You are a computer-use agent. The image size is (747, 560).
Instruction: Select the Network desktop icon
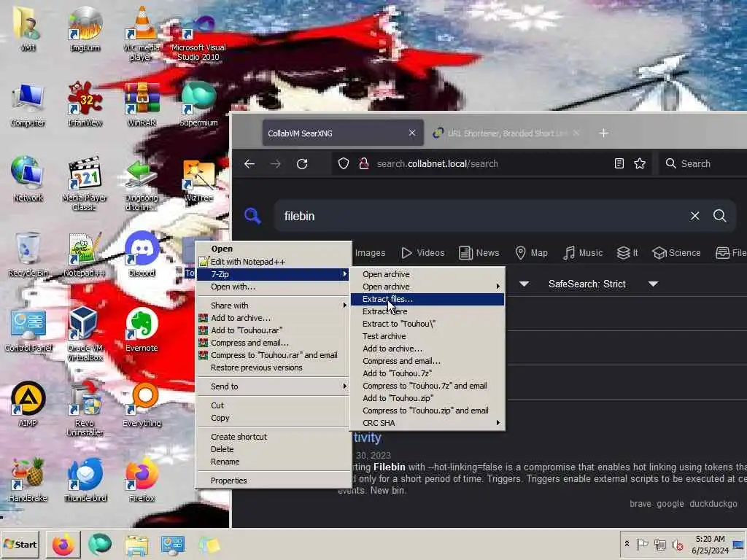click(28, 179)
